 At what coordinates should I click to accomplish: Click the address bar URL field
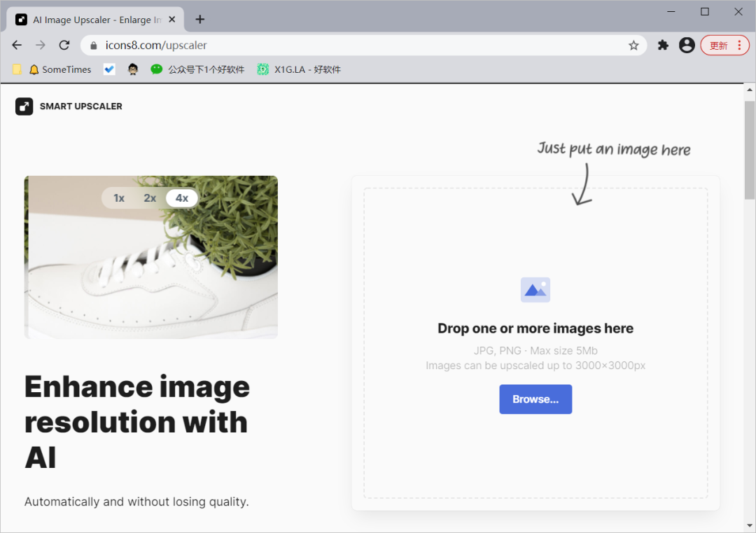click(350, 46)
